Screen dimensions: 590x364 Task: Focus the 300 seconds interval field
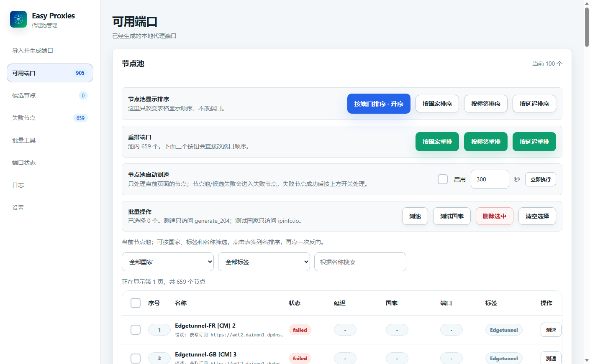490,179
